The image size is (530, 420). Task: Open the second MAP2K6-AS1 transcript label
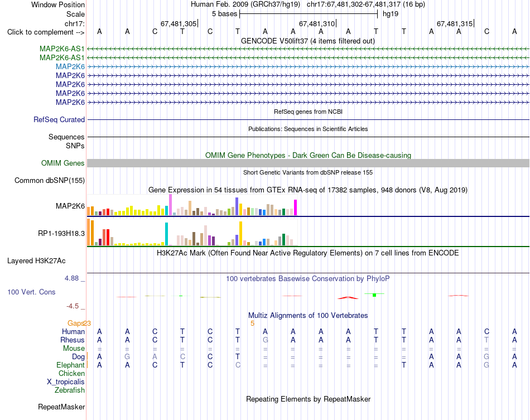click(x=62, y=58)
